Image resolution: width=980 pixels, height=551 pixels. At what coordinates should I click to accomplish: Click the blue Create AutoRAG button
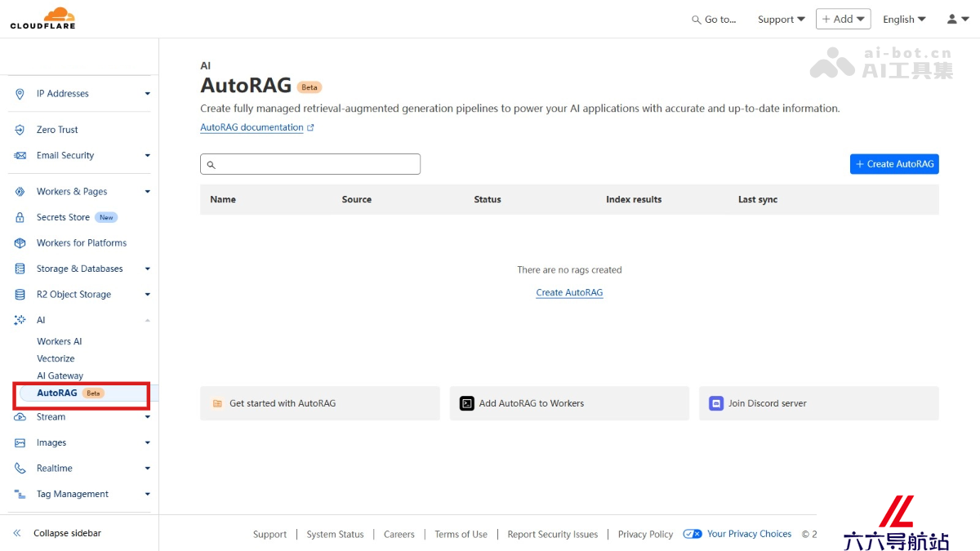tap(894, 164)
